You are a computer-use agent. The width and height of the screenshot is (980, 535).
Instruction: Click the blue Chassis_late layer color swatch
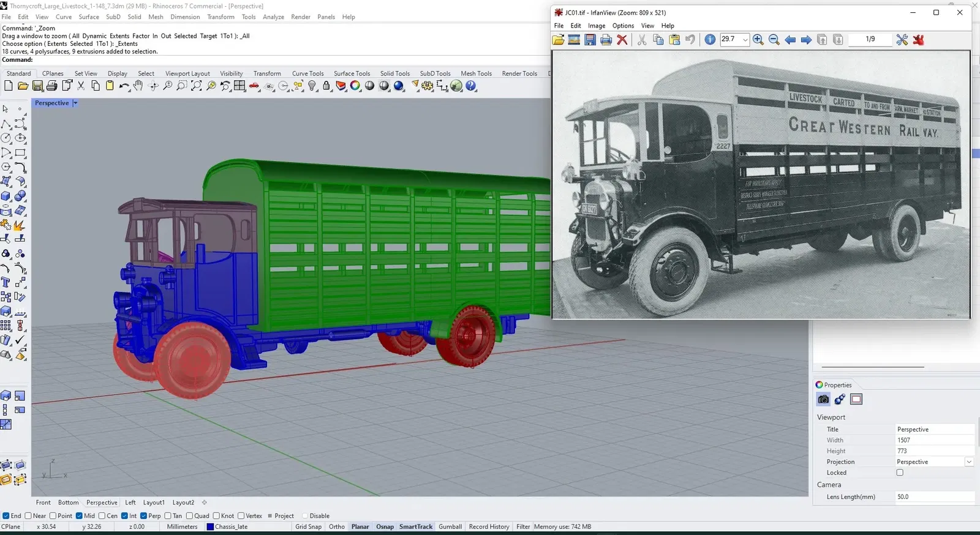pyautogui.click(x=210, y=526)
